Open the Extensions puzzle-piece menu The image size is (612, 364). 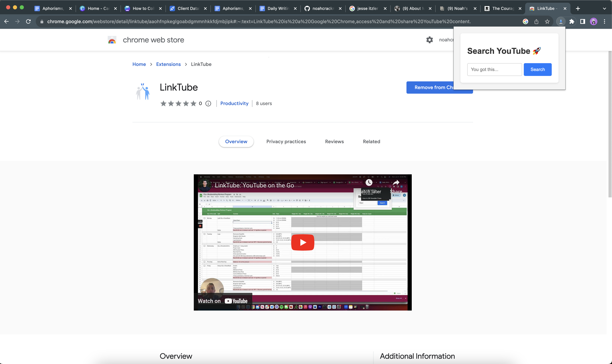point(572,22)
